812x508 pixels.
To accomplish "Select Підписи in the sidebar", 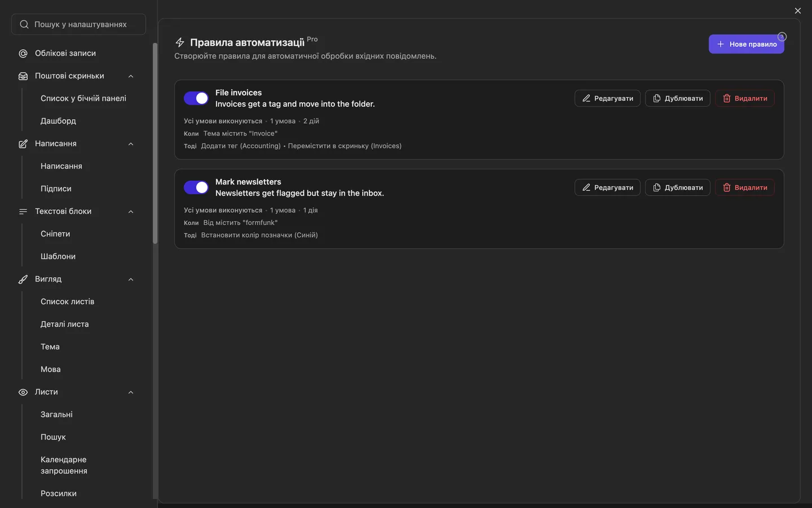I will coord(56,189).
